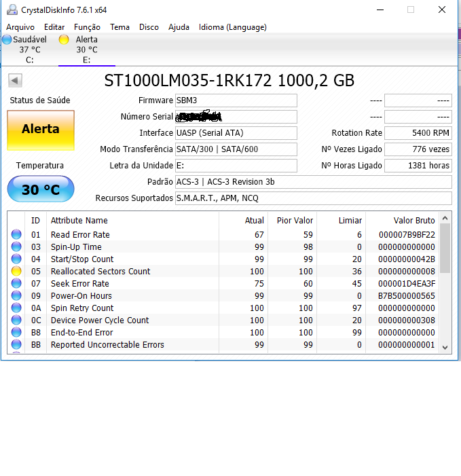
Task: Click the Número Serial field
Action: point(236,117)
